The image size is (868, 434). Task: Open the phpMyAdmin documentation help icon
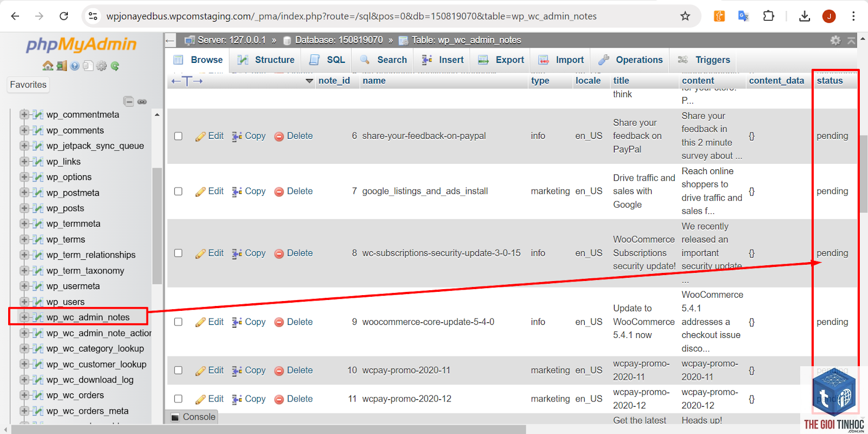point(75,66)
